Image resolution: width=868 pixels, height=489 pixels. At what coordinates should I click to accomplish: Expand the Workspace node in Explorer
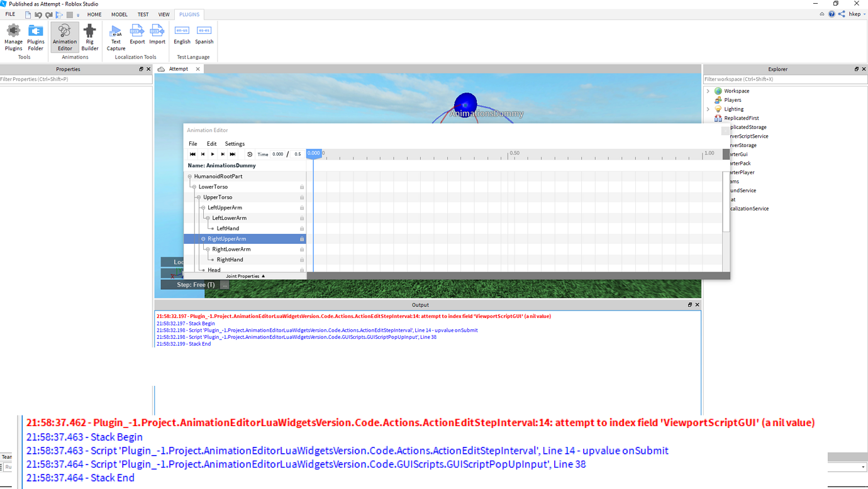pyautogui.click(x=708, y=91)
